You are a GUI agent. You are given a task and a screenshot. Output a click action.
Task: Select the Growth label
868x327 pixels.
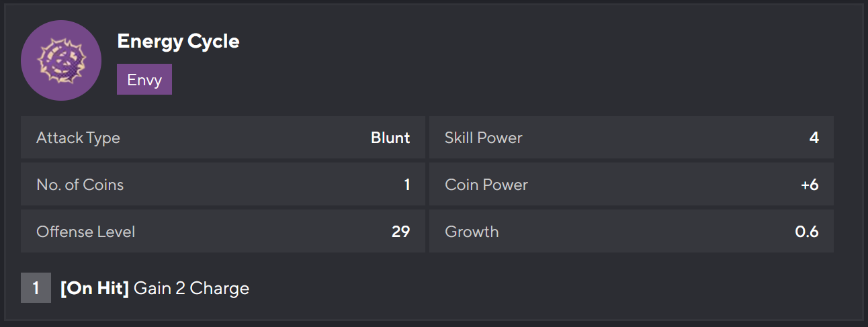(x=472, y=232)
